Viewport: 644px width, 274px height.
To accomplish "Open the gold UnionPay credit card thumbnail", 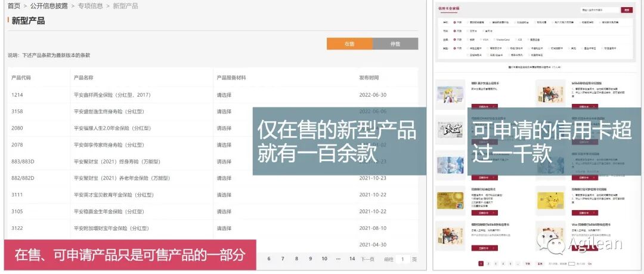I will [x=450, y=201].
